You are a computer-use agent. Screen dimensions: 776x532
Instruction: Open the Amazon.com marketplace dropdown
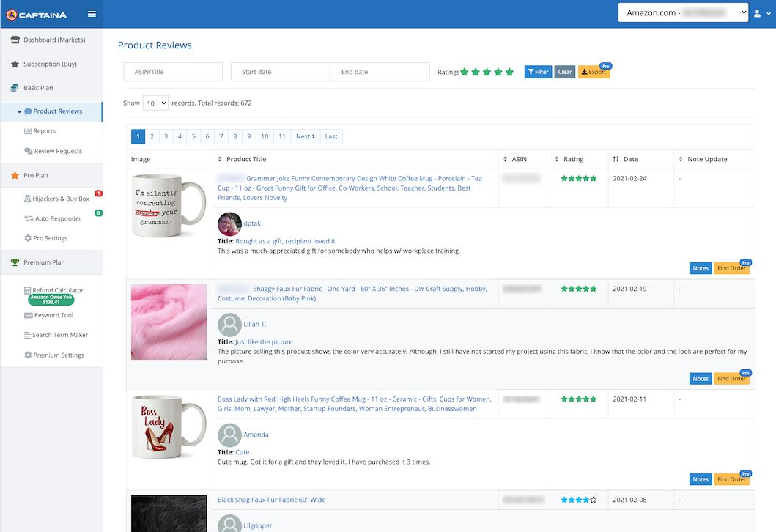683,13
